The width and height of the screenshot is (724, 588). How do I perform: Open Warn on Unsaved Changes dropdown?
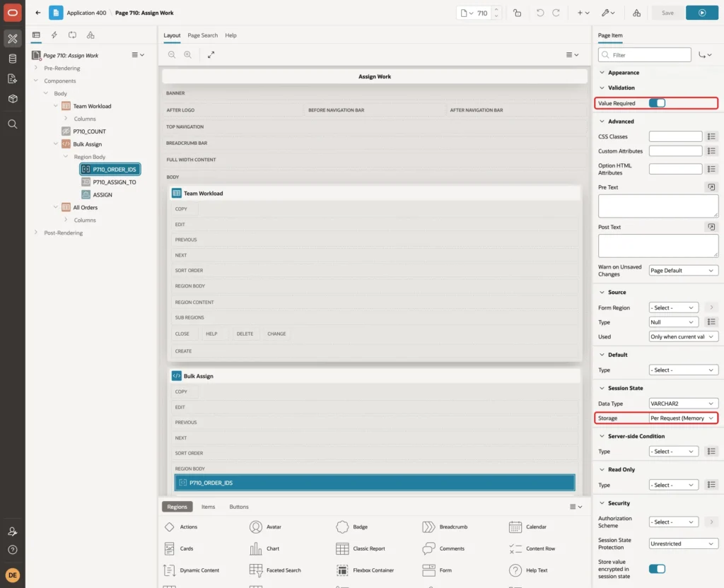683,271
